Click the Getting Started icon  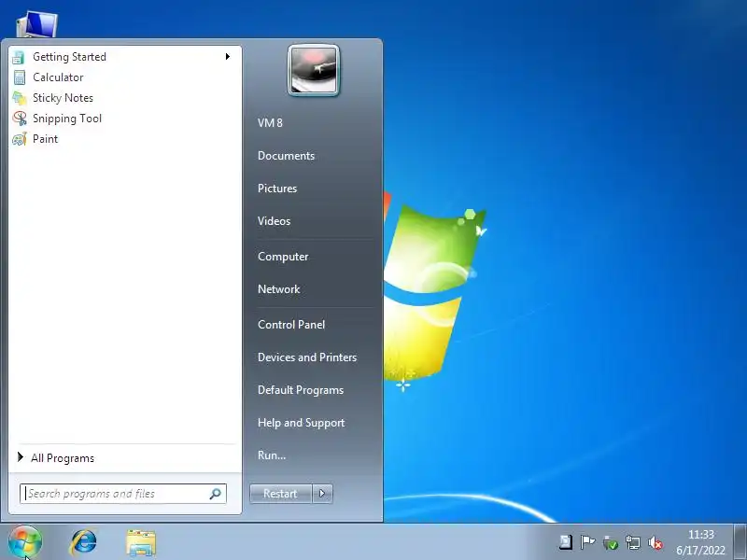pyautogui.click(x=19, y=57)
